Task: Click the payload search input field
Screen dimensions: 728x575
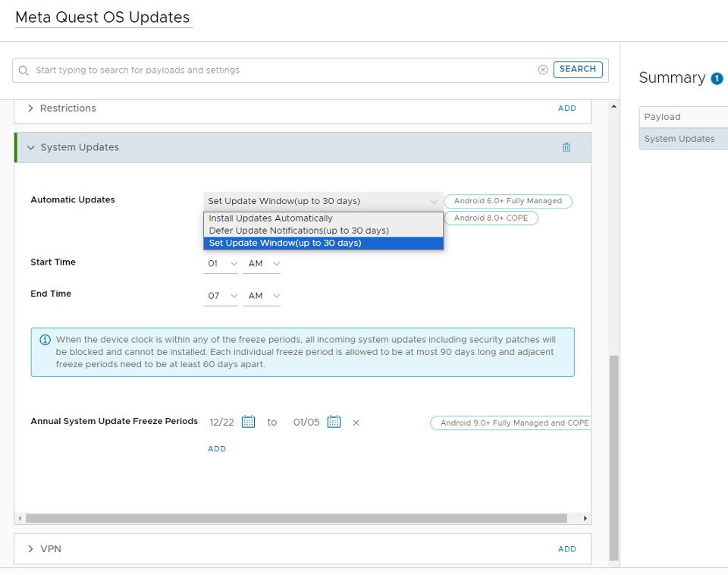Action: click(281, 70)
